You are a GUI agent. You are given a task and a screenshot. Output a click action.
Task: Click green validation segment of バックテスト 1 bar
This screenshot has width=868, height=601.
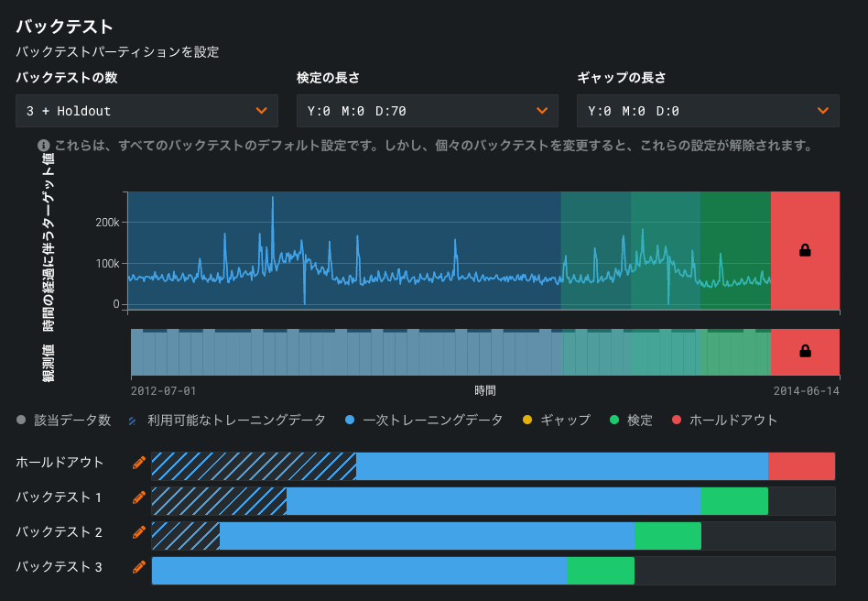point(734,501)
